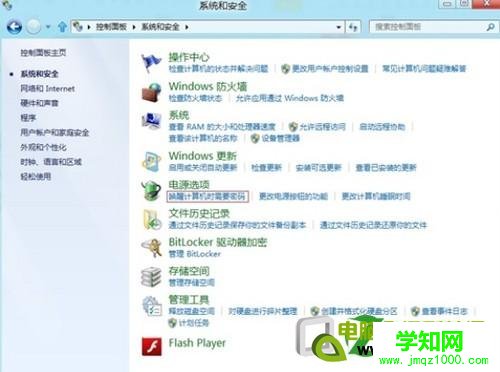Open 网络和 Internet category

[47, 89]
